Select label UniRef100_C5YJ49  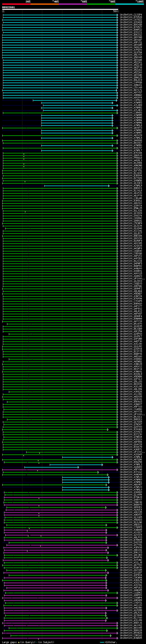coord(131,88)
